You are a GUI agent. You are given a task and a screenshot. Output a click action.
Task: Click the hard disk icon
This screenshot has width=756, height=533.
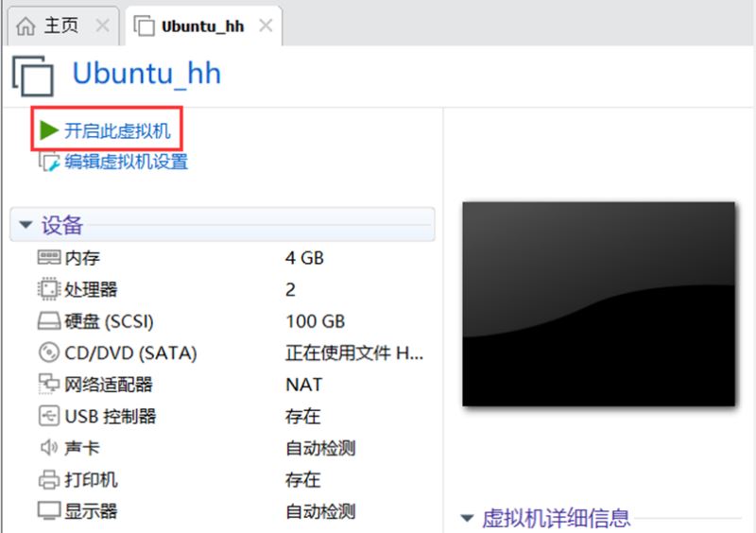(49, 320)
